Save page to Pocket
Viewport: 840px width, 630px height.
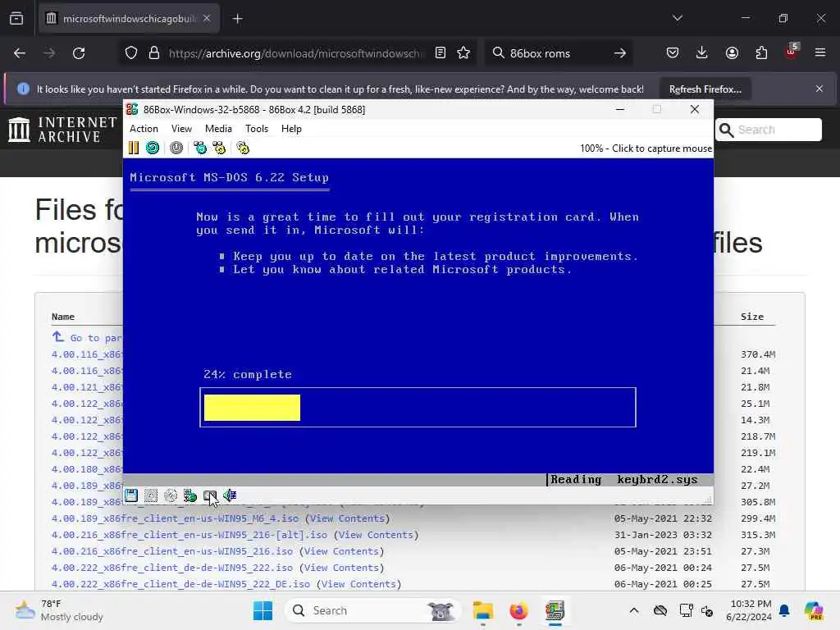(x=673, y=53)
